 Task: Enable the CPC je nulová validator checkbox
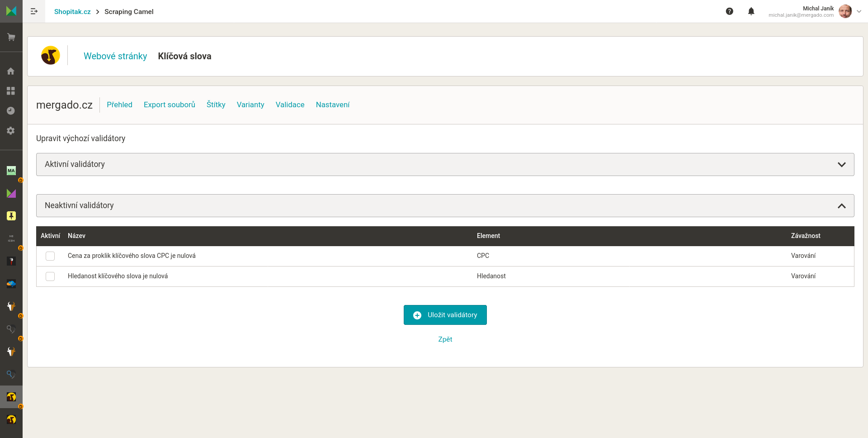pos(50,256)
